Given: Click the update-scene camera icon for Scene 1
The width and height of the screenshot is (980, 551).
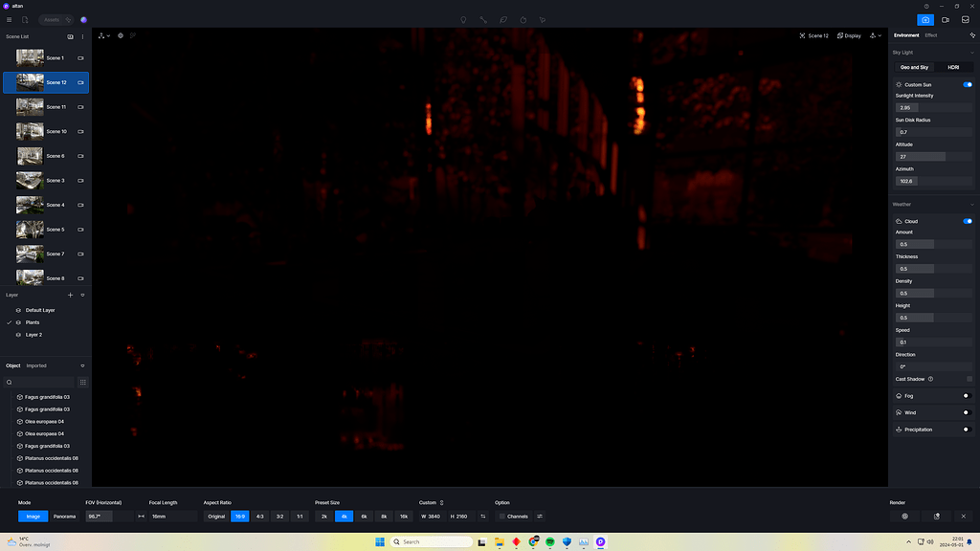Looking at the screenshot, I should [80, 58].
